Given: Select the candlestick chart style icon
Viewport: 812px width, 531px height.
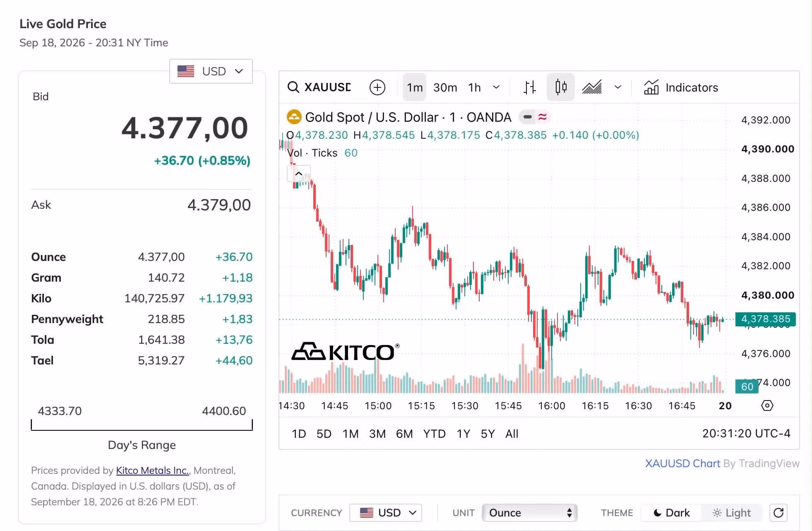Looking at the screenshot, I should [x=561, y=87].
